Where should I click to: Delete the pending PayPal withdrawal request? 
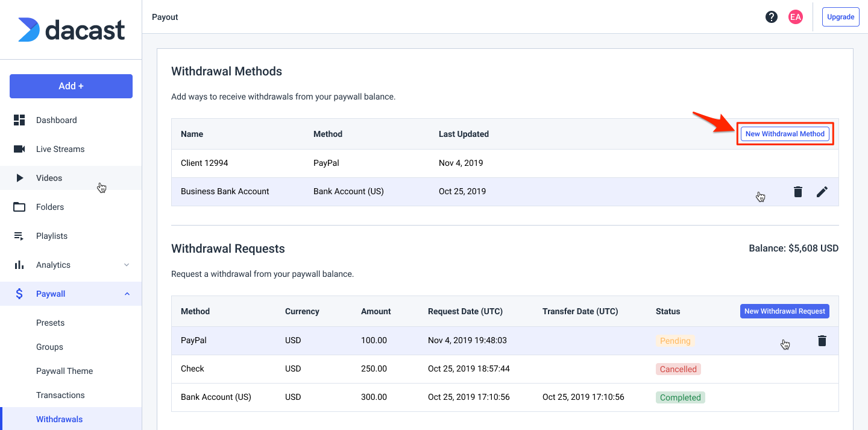click(822, 340)
